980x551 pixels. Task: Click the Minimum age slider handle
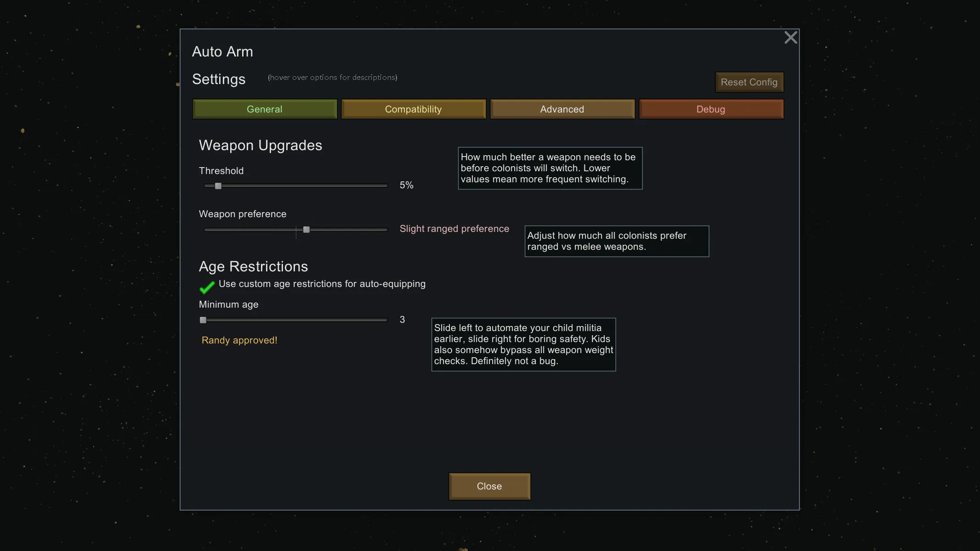(203, 320)
